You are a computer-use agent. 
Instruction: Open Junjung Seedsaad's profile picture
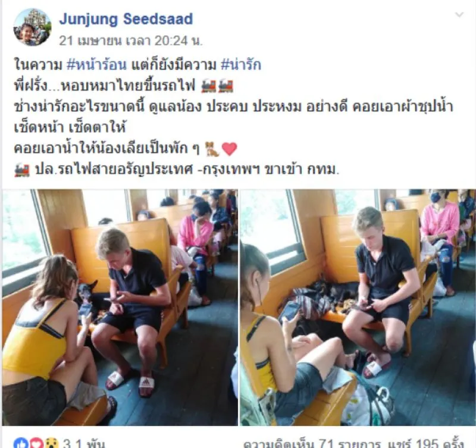pyautogui.click(x=32, y=27)
